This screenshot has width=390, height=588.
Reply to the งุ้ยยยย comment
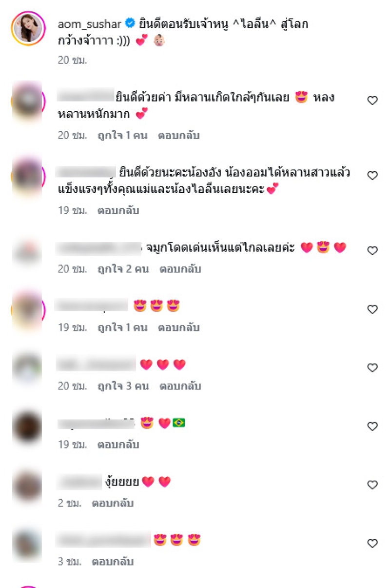[113, 503]
